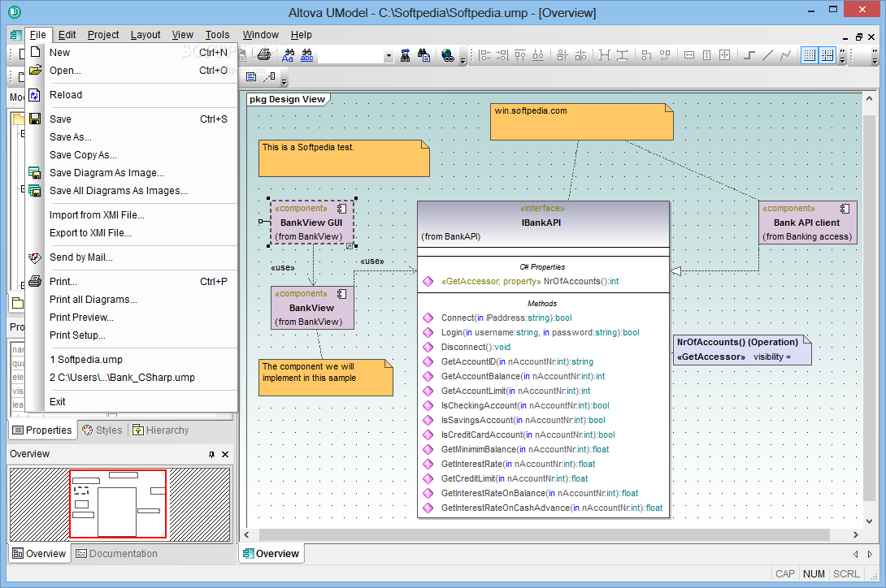Click the line up vertically icon
Viewport: 886px width, 588px height.
647,54
